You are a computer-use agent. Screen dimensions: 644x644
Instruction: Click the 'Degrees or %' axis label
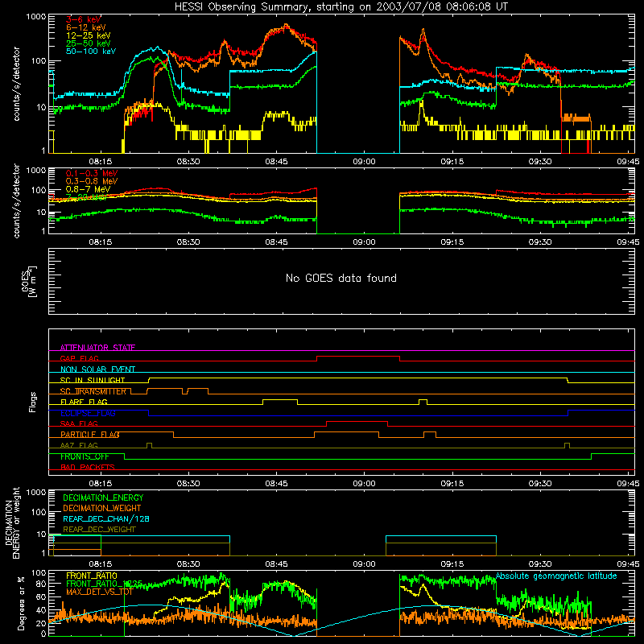click(22, 603)
